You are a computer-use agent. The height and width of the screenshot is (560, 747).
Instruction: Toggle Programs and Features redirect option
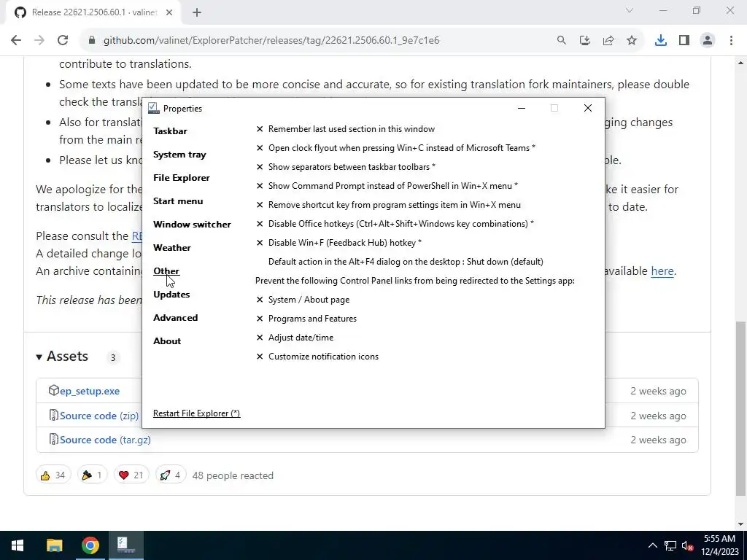tap(306, 319)
